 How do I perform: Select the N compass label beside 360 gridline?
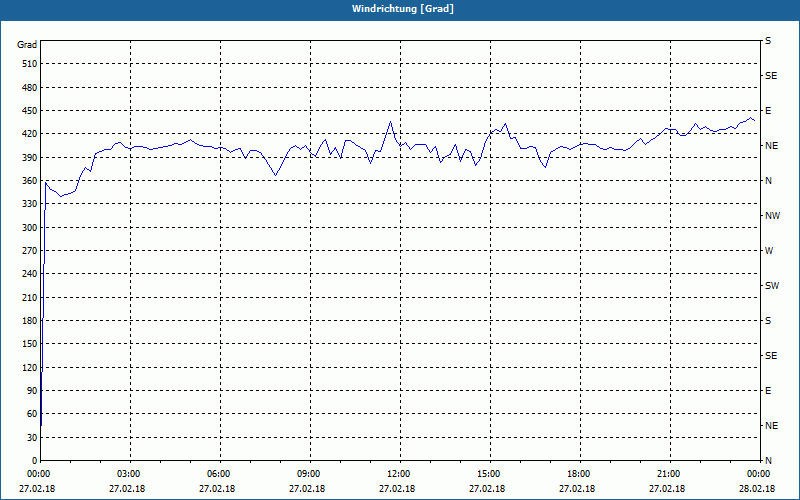coord(768,181)
